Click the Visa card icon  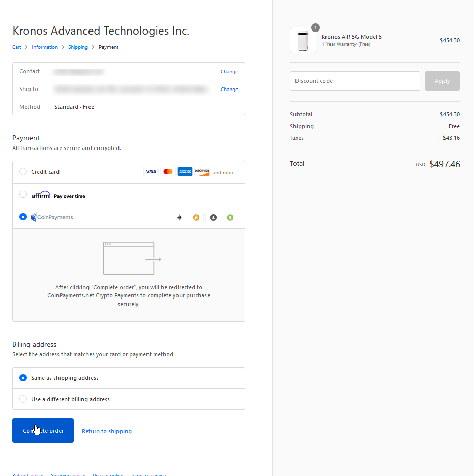(151, 172)
